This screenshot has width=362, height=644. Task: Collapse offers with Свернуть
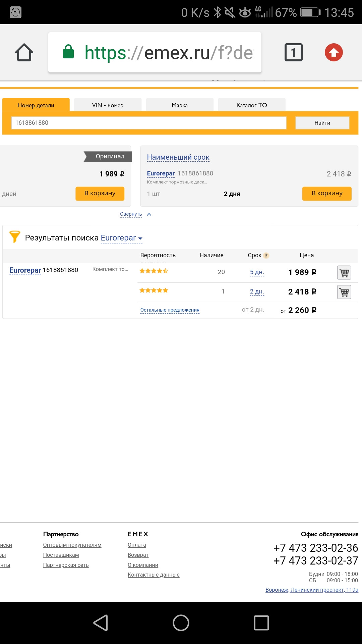tap(131, 214)
